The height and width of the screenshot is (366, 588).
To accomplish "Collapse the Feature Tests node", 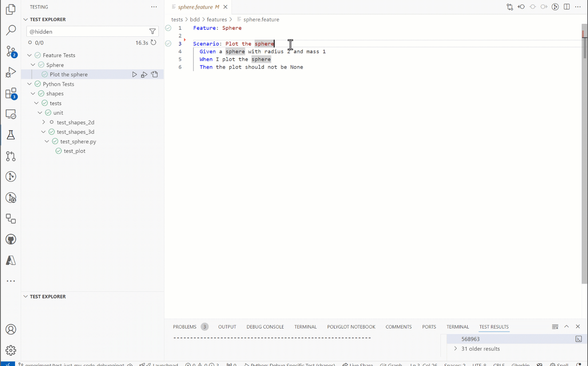I will 29,55.
